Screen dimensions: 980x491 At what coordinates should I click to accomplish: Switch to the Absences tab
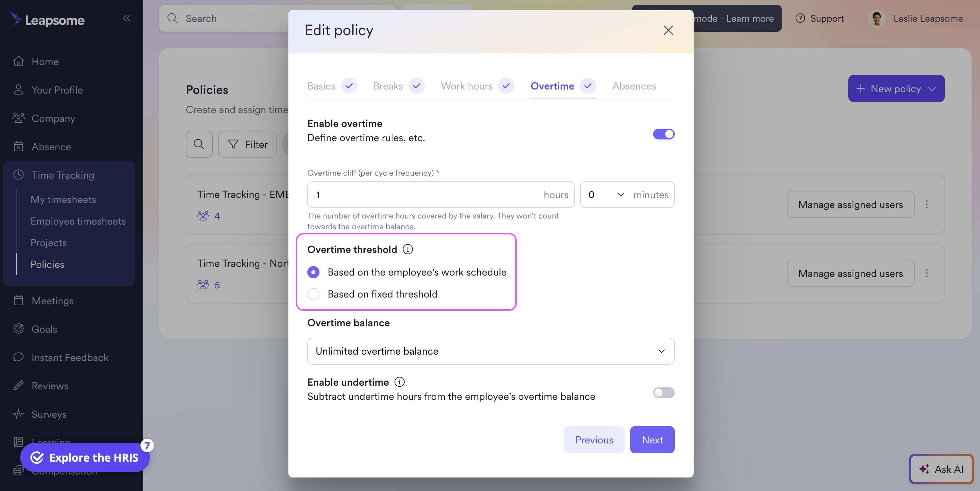[634, 86]
